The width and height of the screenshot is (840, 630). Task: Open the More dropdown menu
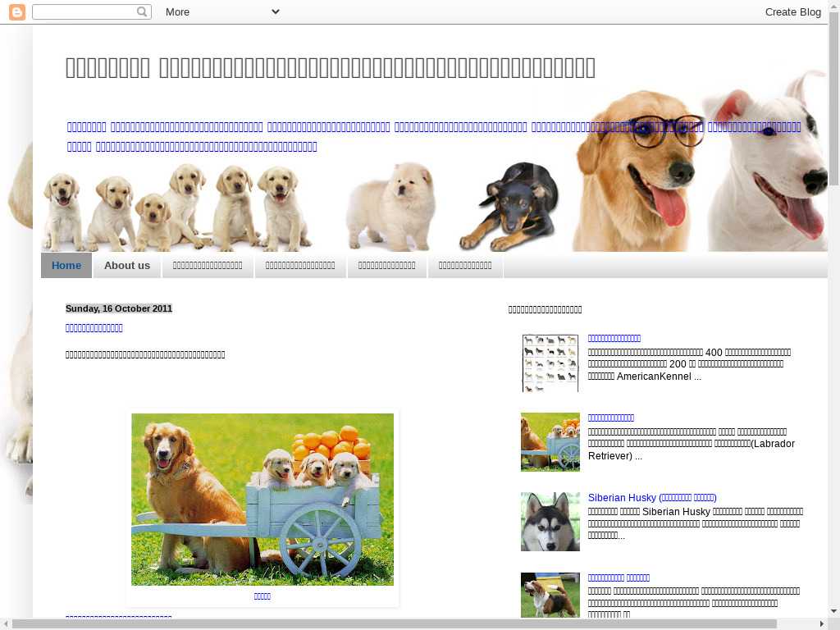(222, 11)
